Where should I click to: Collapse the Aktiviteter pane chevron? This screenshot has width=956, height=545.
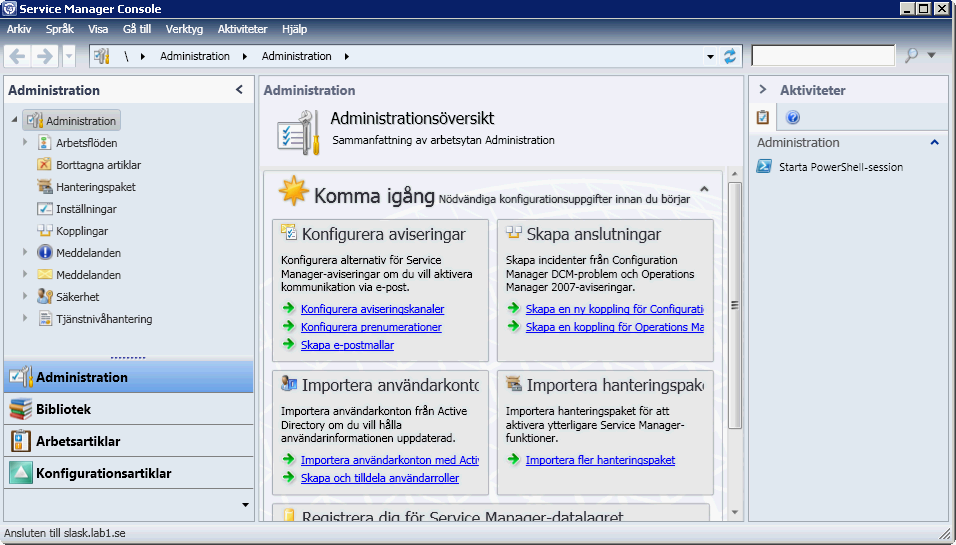763,90
